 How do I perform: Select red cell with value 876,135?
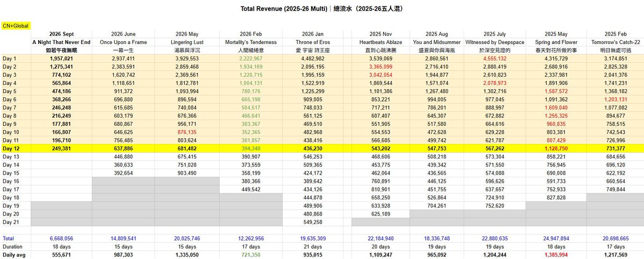click(187, 132)
